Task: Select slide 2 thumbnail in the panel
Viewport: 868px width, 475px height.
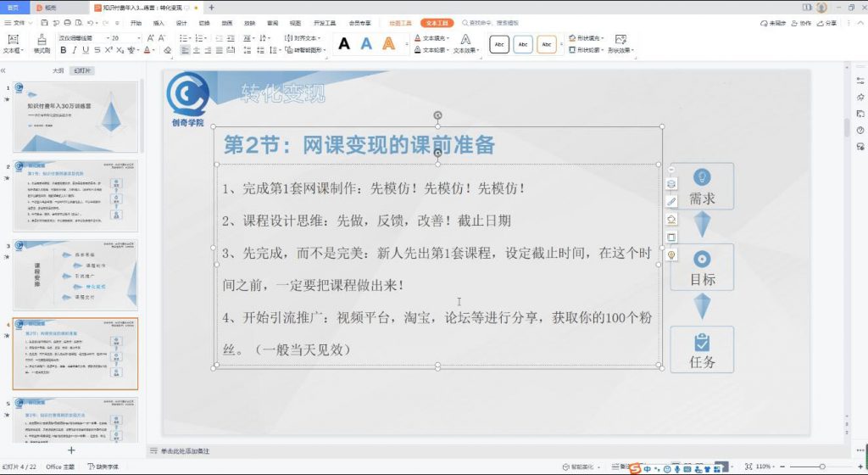Action: pyautogui.click(x=75, y=196)
